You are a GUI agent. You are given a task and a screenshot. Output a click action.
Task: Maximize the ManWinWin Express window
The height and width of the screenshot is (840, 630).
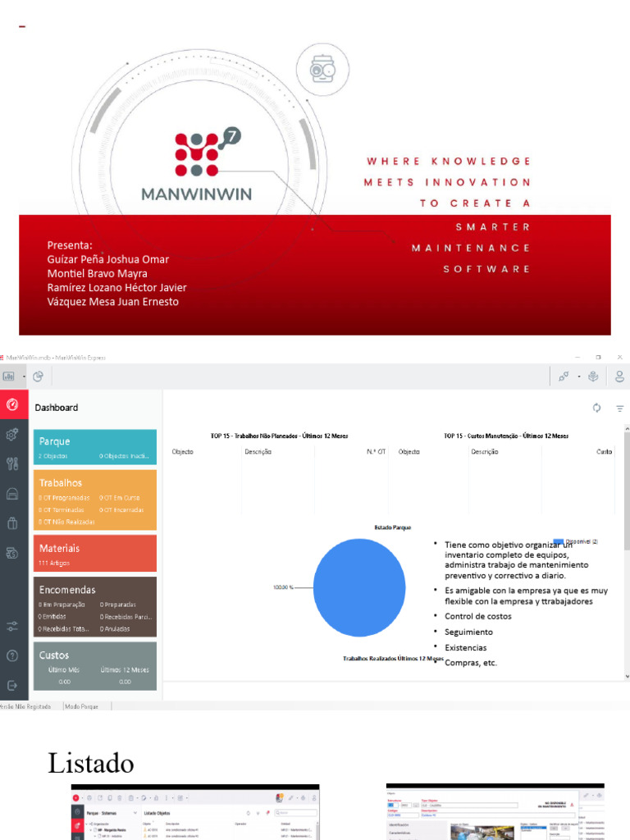(598, 357)
